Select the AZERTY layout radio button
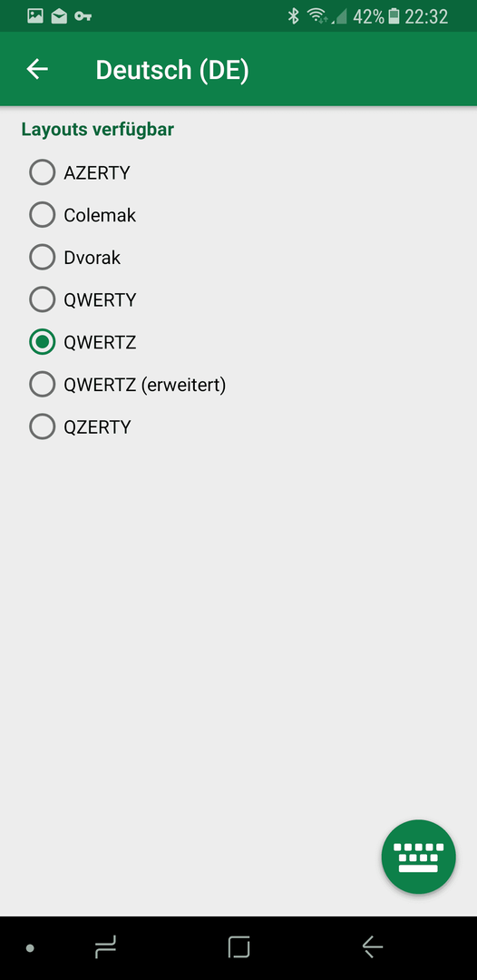Screen dimensions: 477x980 point(42,172)
